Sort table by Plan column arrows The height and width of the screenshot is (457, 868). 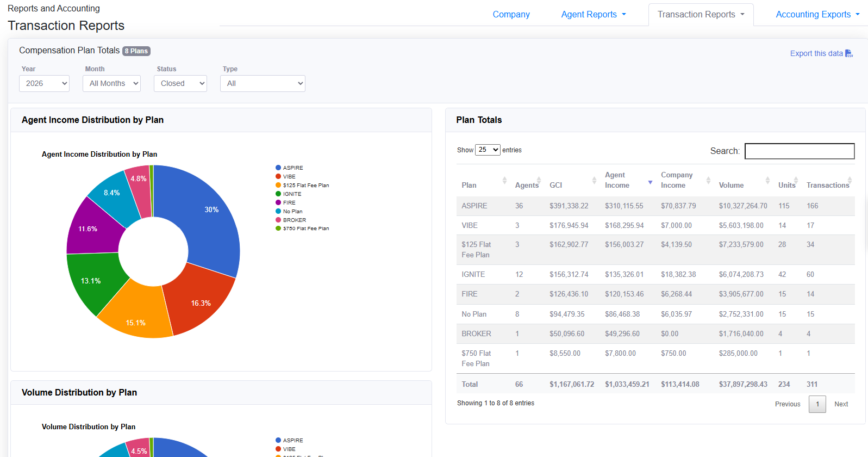coord(504,180)
